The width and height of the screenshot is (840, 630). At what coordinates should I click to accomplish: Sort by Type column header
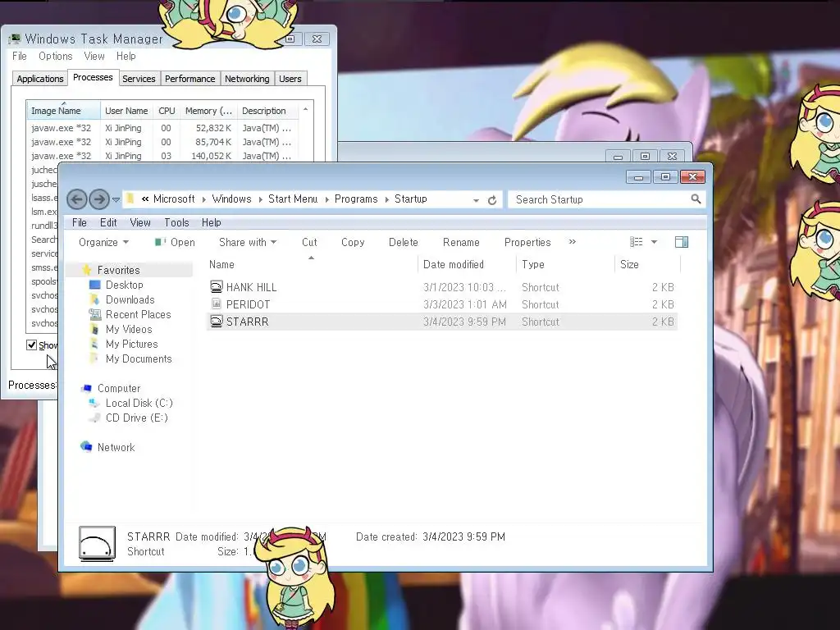[565, 264]
